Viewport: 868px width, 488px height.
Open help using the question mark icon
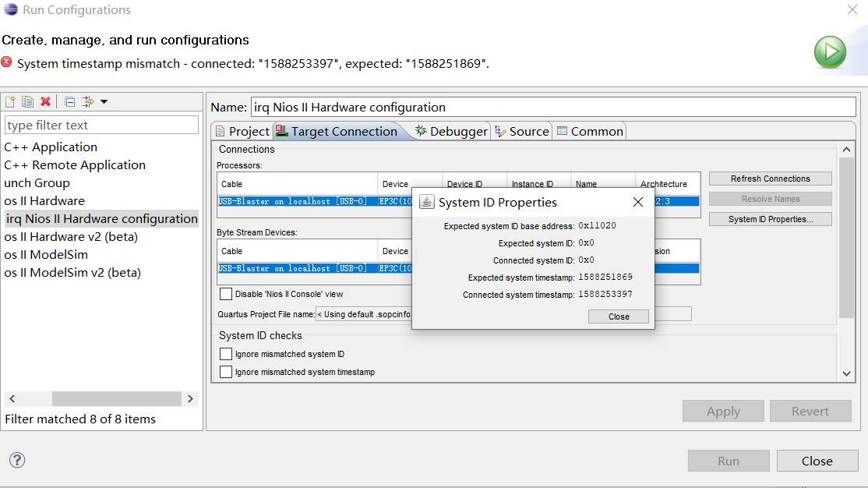16,461
